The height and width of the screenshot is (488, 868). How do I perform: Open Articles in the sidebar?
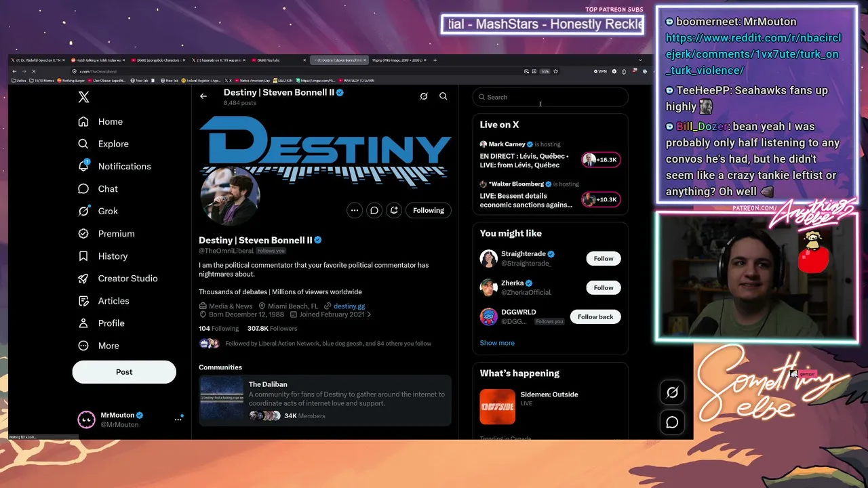(103, 301)
